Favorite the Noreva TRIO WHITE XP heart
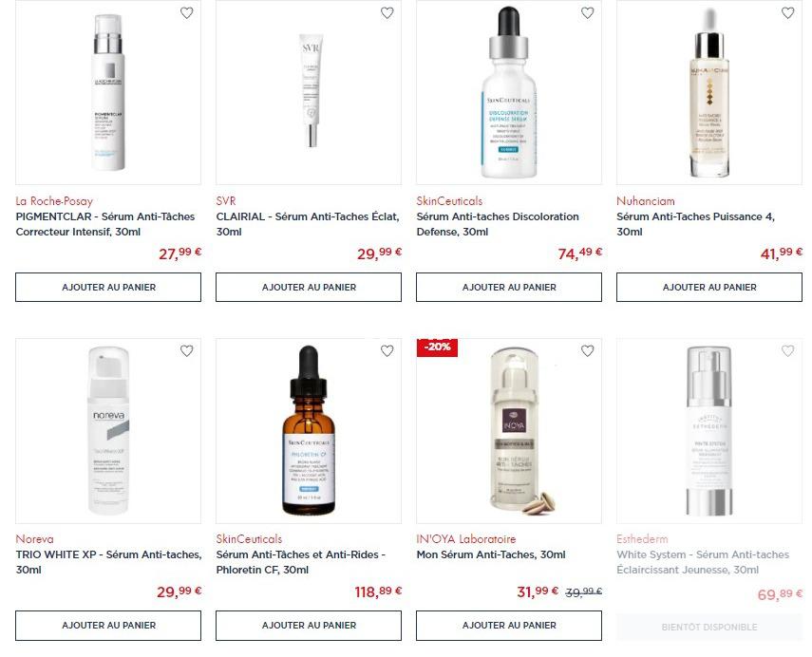This screenshot has height=657, width=812. click(x=186, y=351)
